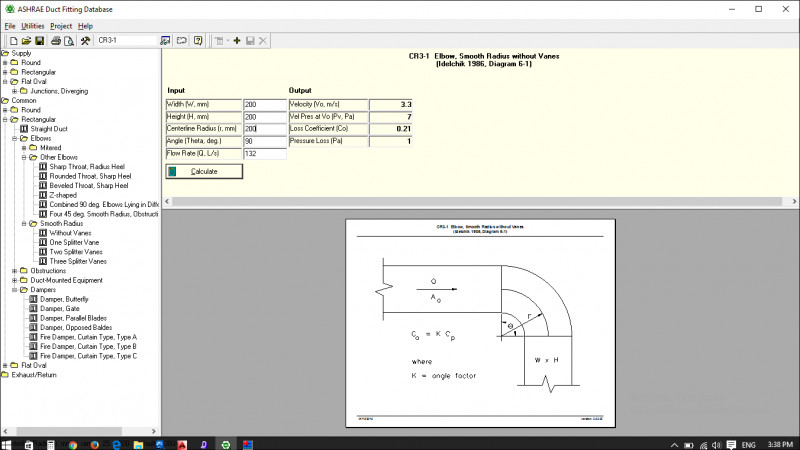Open the help question mark icon
This screenshot has width=800, height=450.
click(x=198, y=41)
